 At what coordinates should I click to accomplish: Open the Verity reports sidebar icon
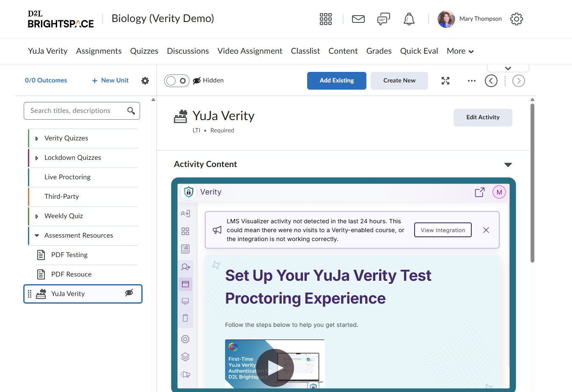pos(185,249)
